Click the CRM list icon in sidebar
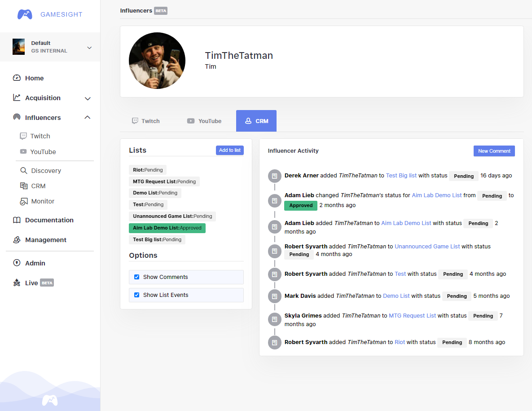The image size is (532, 411). point(24,186)
